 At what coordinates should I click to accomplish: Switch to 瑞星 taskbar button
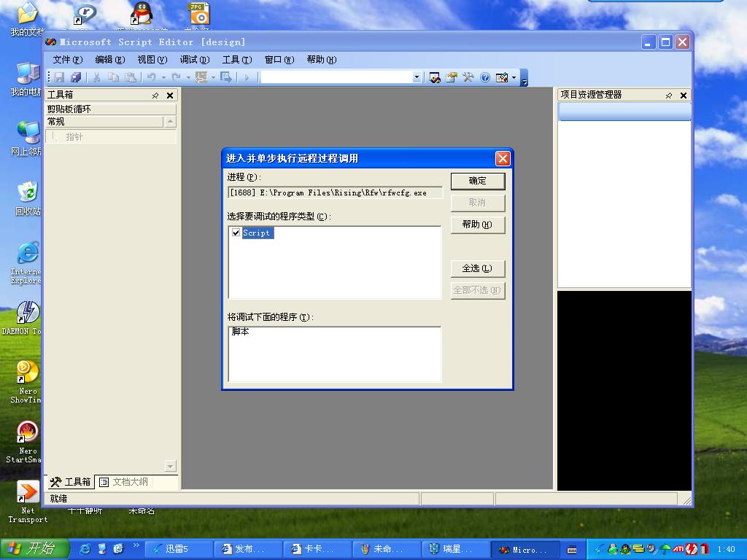[456, 549]
